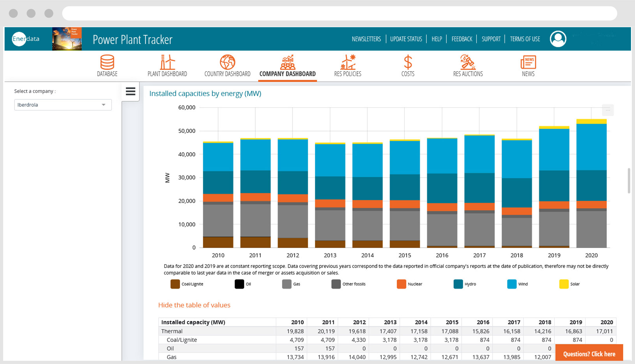Click the COUNTRY DASHBOARD tab label

click(227, 74)
